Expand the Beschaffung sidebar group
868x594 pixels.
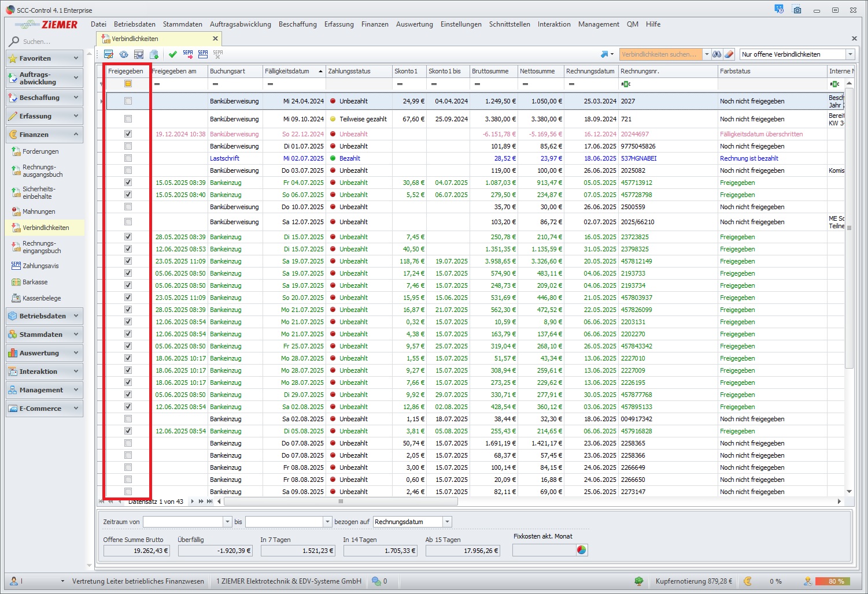point(44,98)
